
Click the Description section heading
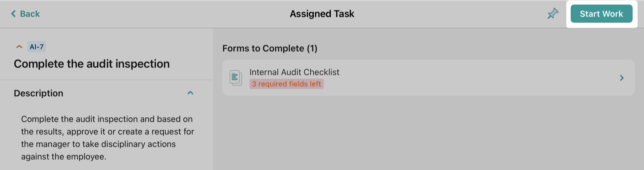click(x=39, y=93)
